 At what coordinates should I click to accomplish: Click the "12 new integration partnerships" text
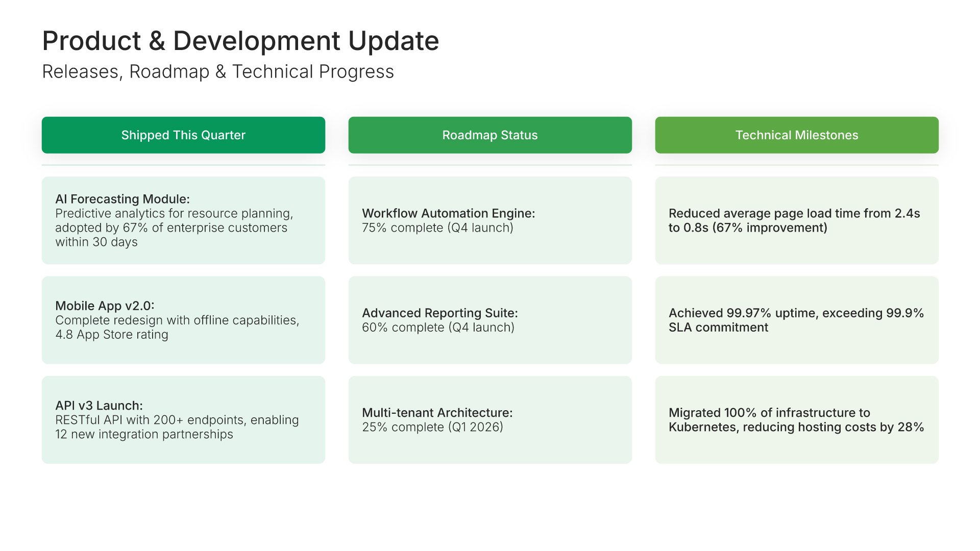coord(144,434)
